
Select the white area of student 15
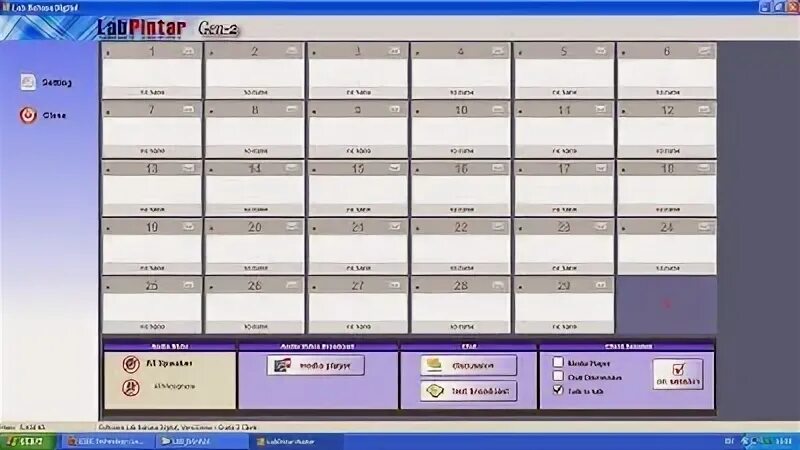coord(358,190)
